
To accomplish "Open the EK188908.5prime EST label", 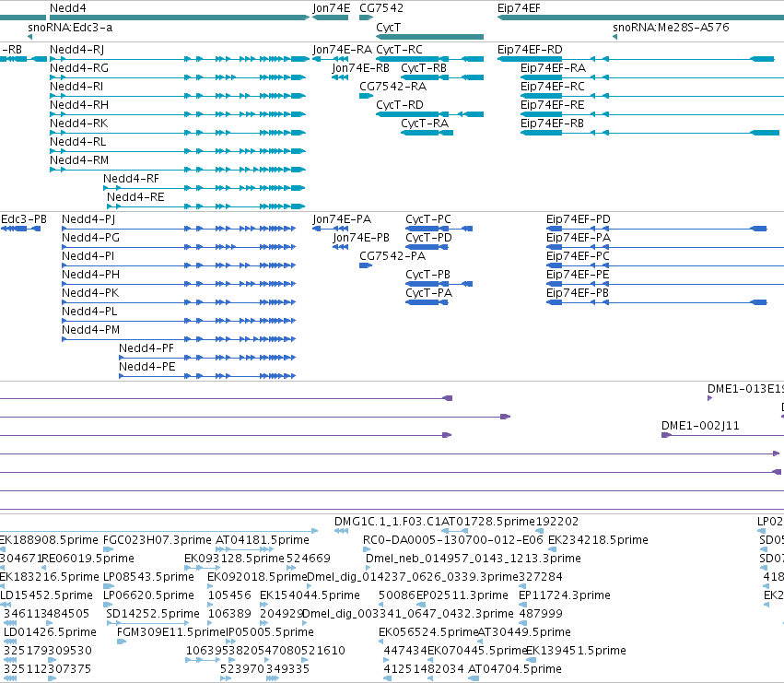I will [49, 540].
